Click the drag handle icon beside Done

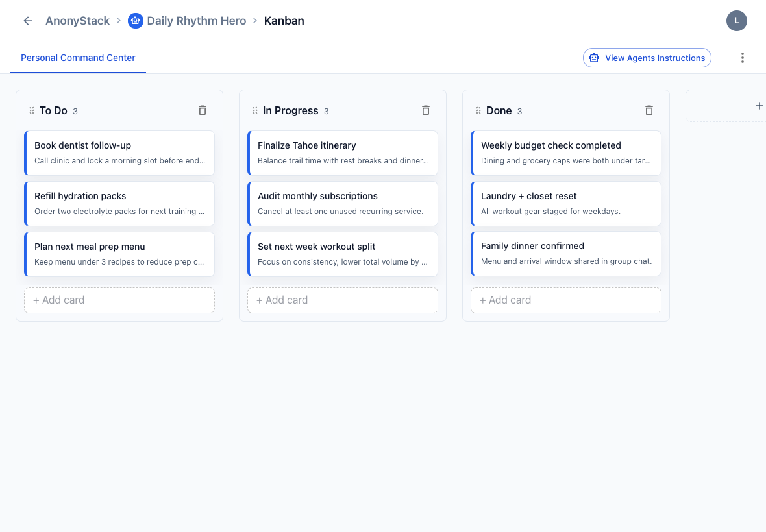(477, 110)
